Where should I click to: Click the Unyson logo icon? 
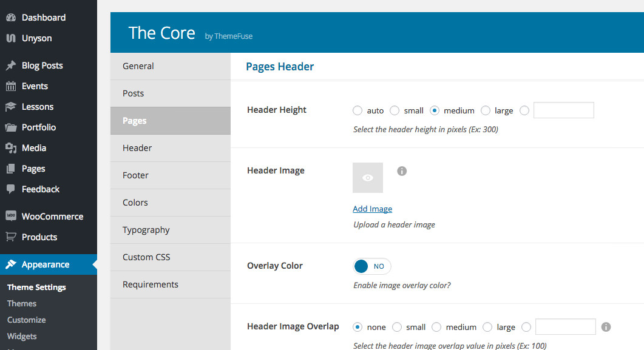click(11, 38)
